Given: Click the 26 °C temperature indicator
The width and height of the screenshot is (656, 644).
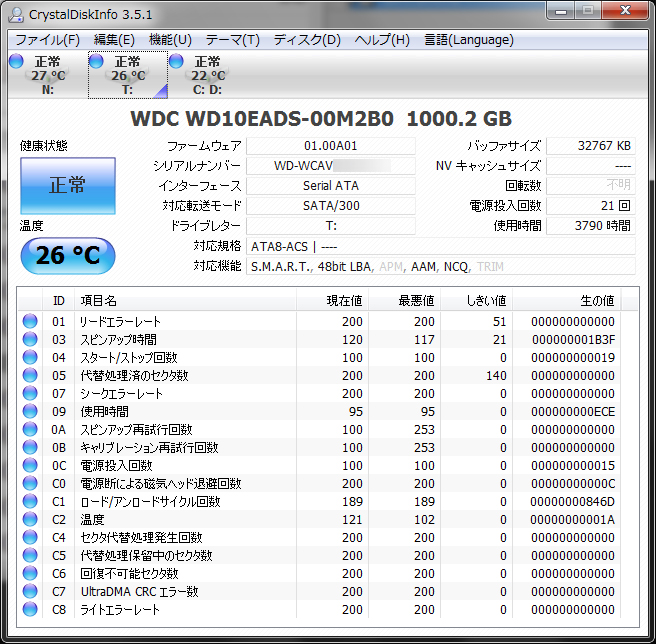Looking at the screenshot, I should pyautogui.click(x=68, y=256).
